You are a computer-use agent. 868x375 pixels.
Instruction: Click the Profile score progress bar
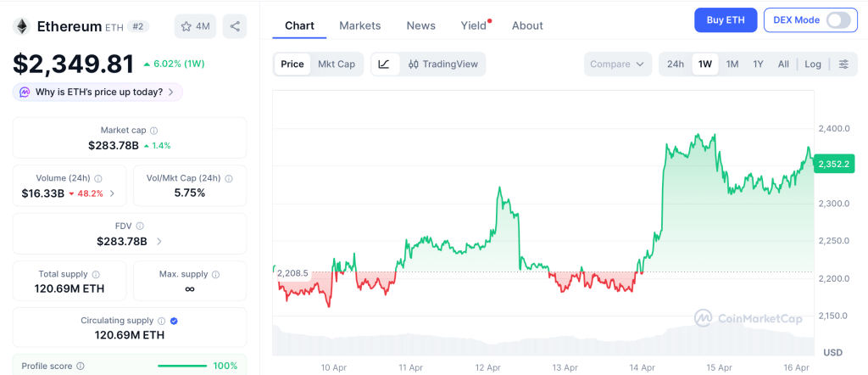point(182,366)
